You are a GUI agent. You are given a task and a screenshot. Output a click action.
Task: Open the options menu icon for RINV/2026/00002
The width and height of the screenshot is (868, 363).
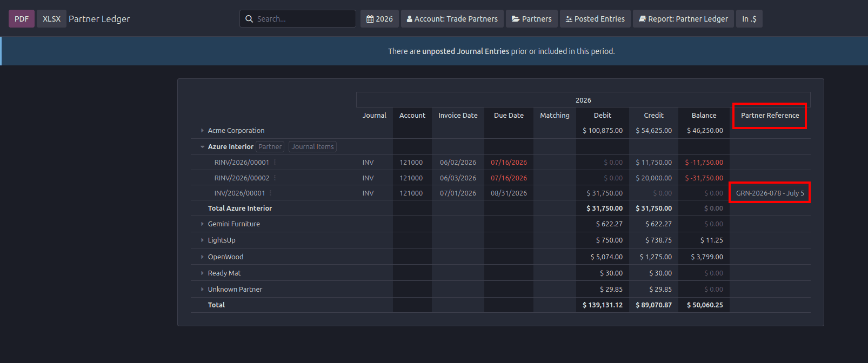(275, 178)
